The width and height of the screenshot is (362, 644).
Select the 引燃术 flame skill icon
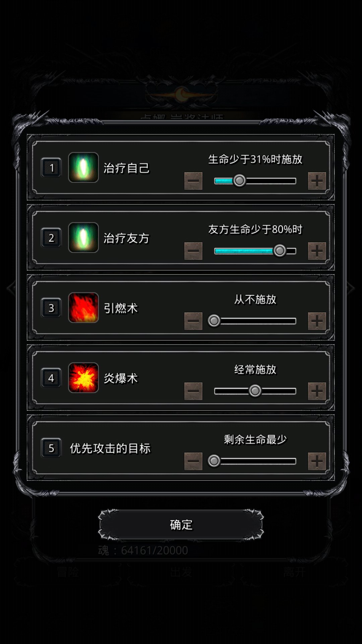pos(83,308)
